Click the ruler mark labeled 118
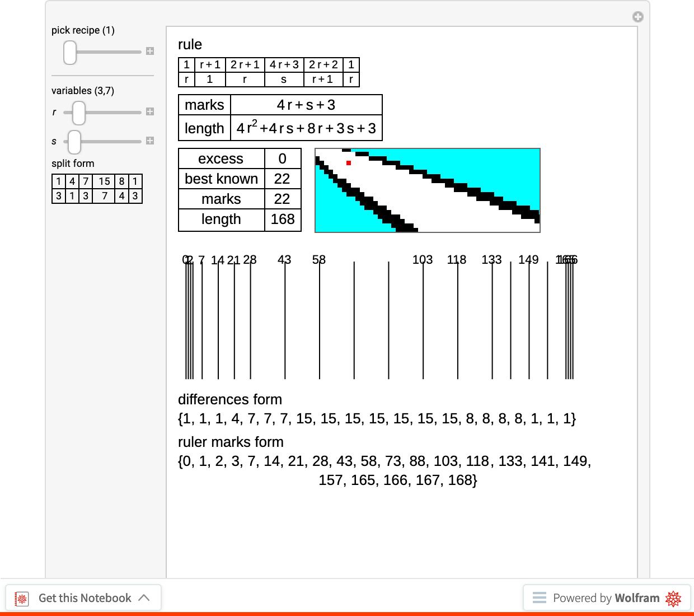The width and height of the screenshot is (694, 616). point(457,260)
